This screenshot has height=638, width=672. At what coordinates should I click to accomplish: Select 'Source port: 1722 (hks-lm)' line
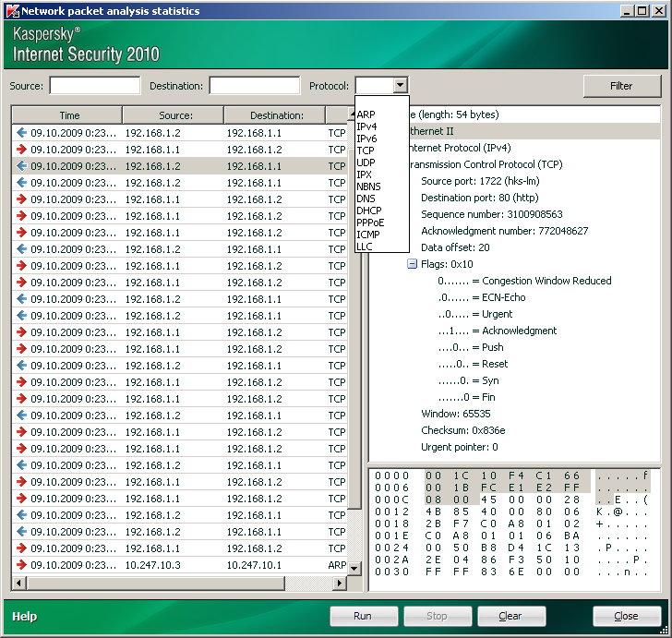tap(480, 181)
